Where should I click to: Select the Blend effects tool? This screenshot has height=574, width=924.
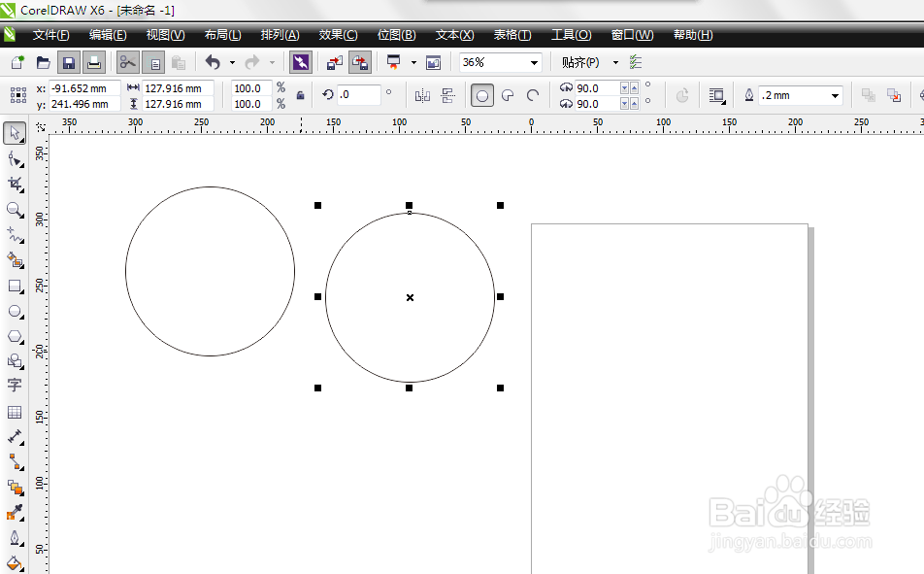[x=15, y=487]
